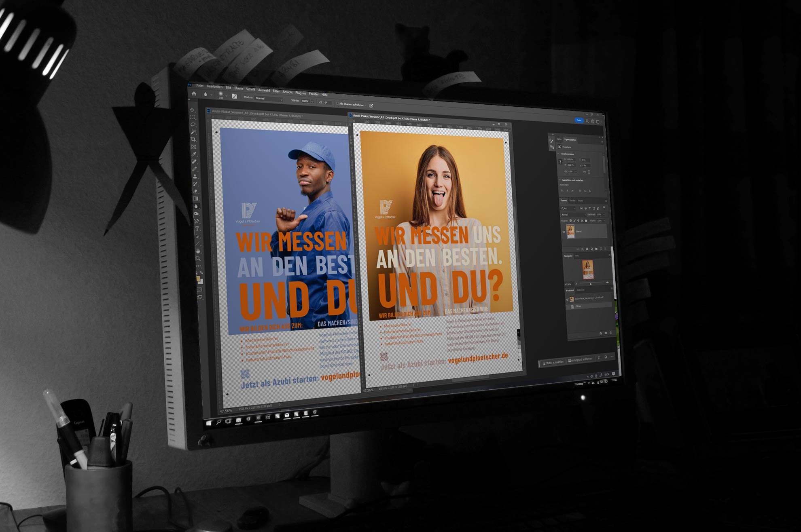
Task: Select the Crop tool
Action: point(193,139)
